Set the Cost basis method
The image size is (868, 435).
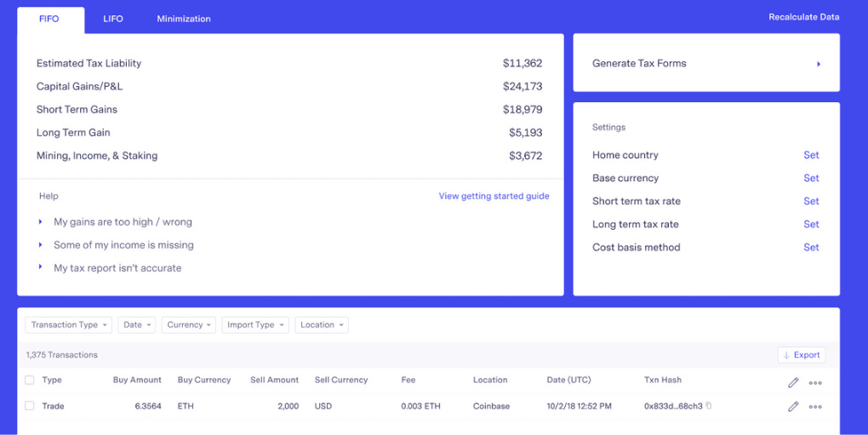pyautogui.click(x=811, y=248)
